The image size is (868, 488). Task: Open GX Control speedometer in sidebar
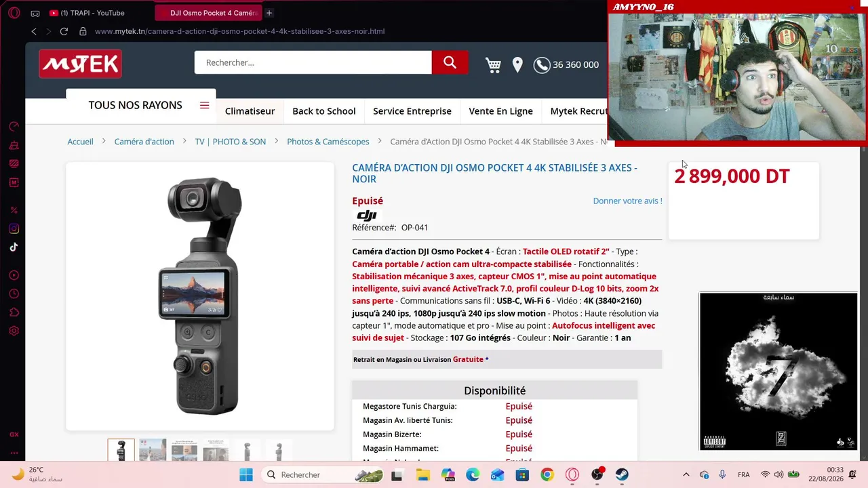tap(14, 127)
